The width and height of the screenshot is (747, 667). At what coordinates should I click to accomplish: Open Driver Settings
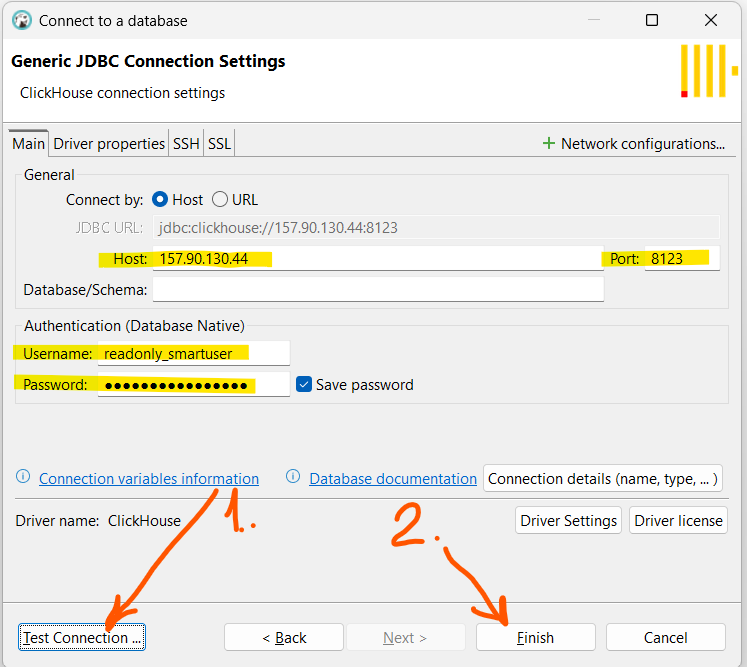coord(568,520)
